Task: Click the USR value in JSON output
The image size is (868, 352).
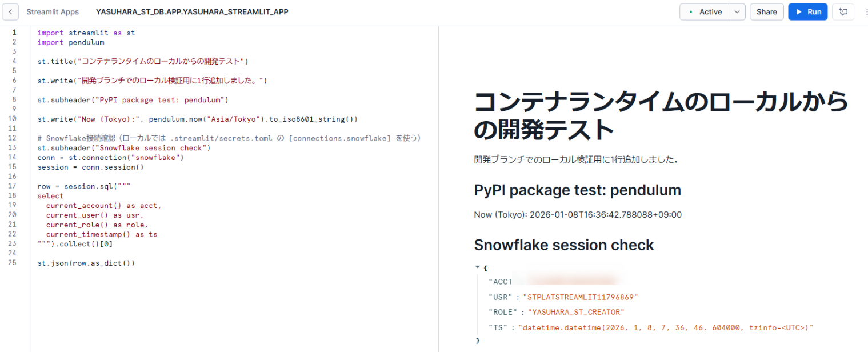Action: click(x=580, y=297)
